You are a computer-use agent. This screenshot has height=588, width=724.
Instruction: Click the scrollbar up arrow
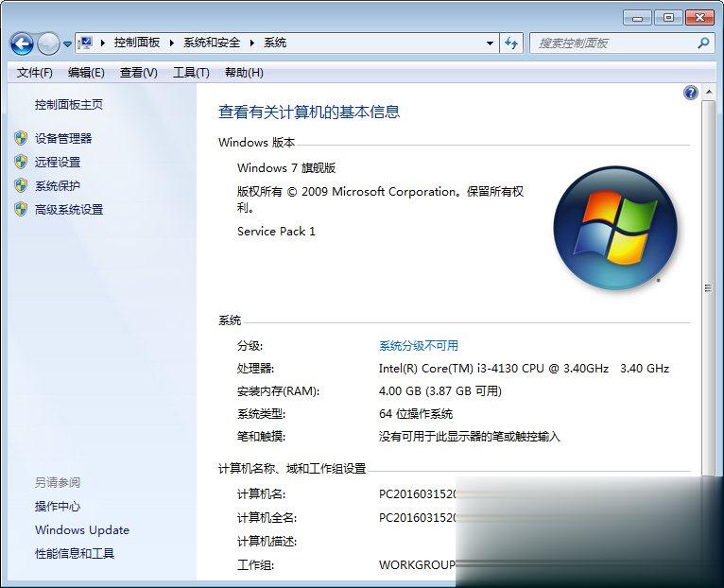click(x=708, y=93)
